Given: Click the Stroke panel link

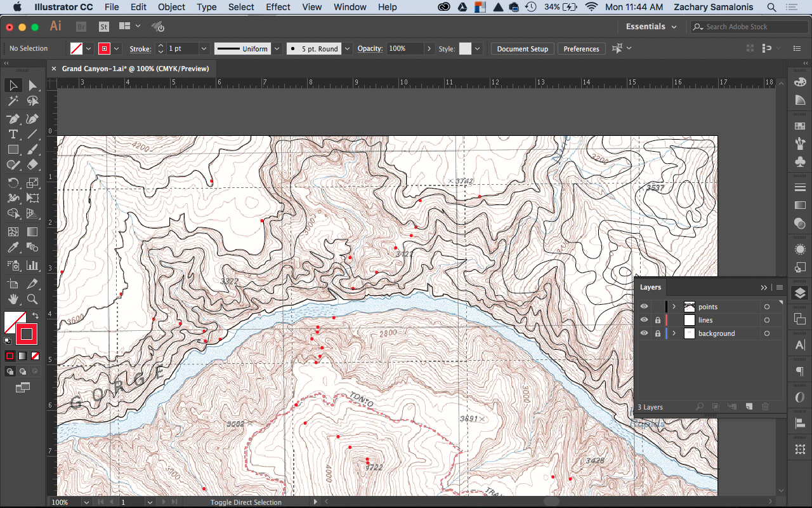Looking at the screenshot, I should [140, 49].
